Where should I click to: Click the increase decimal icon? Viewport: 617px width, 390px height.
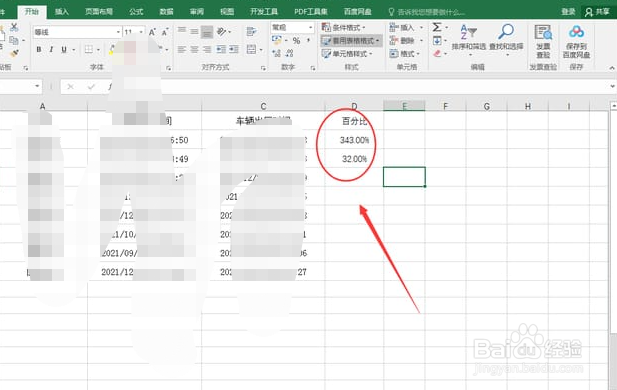click(277, 53)
